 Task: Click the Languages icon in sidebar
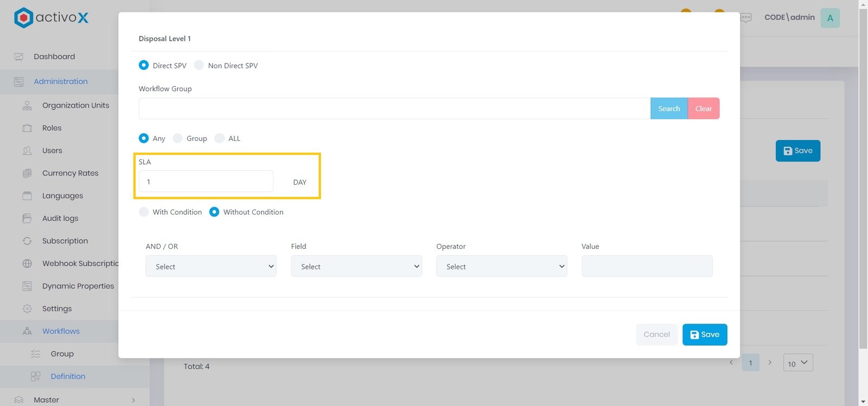coord(27,196)
